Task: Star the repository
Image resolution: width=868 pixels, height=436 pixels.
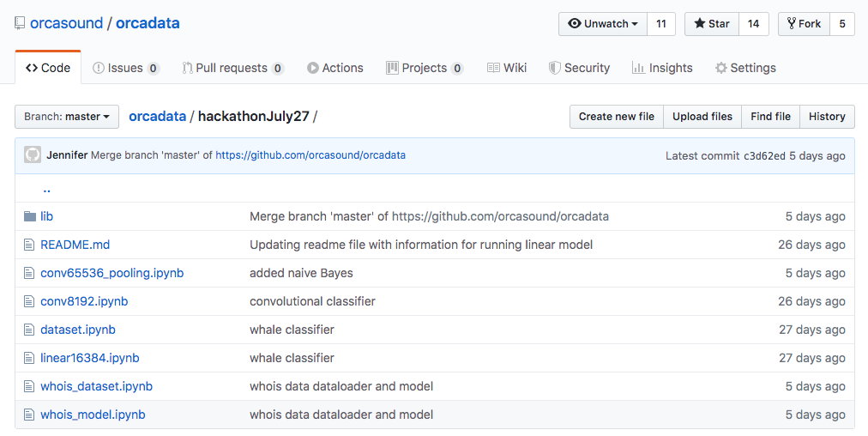Action: click(712, 24)
